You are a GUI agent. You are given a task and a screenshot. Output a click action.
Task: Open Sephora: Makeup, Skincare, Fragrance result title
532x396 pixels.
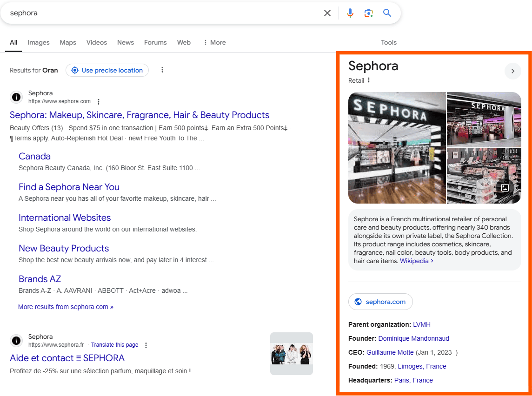click(x=140, y=115)
